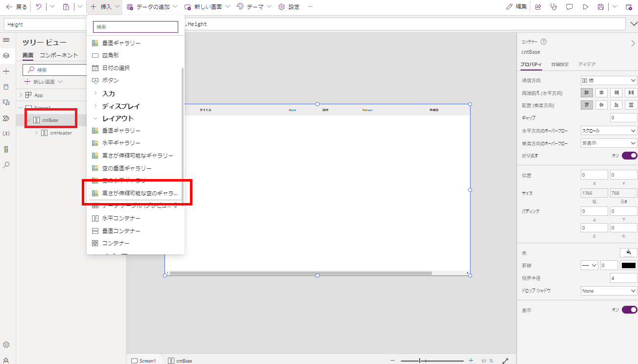Click the undo arrow in the toolbar

(39, 7)
